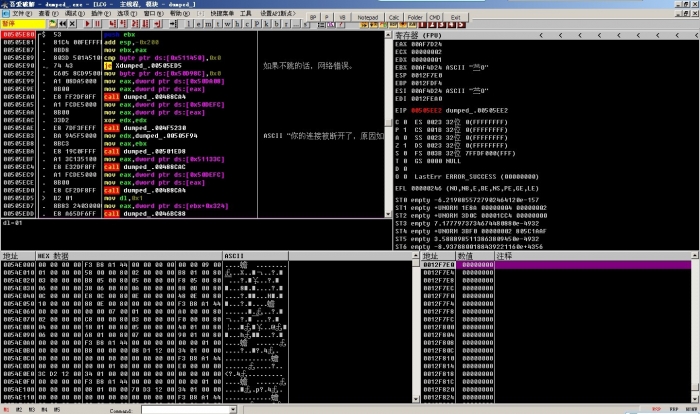700x414 pixels.
Task: Open the 文件 (File) menu
Action: point(22,13)
